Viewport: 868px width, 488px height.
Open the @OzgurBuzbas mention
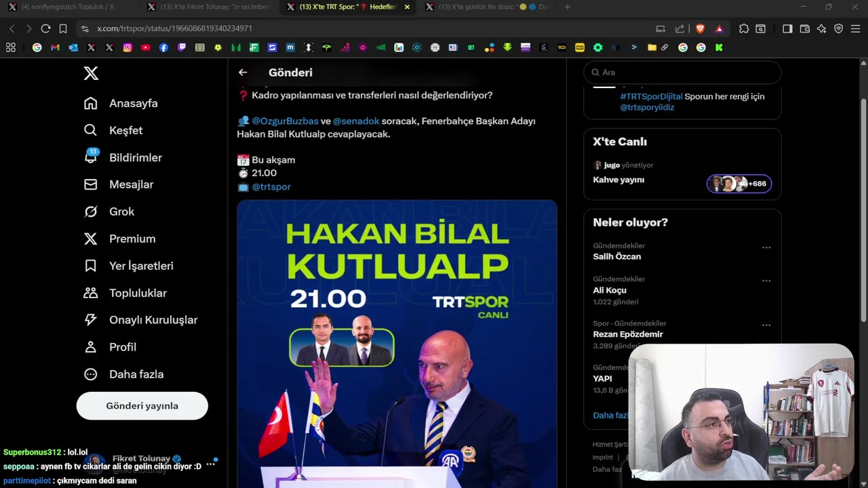pyautogui.click(x=285, y=121)
